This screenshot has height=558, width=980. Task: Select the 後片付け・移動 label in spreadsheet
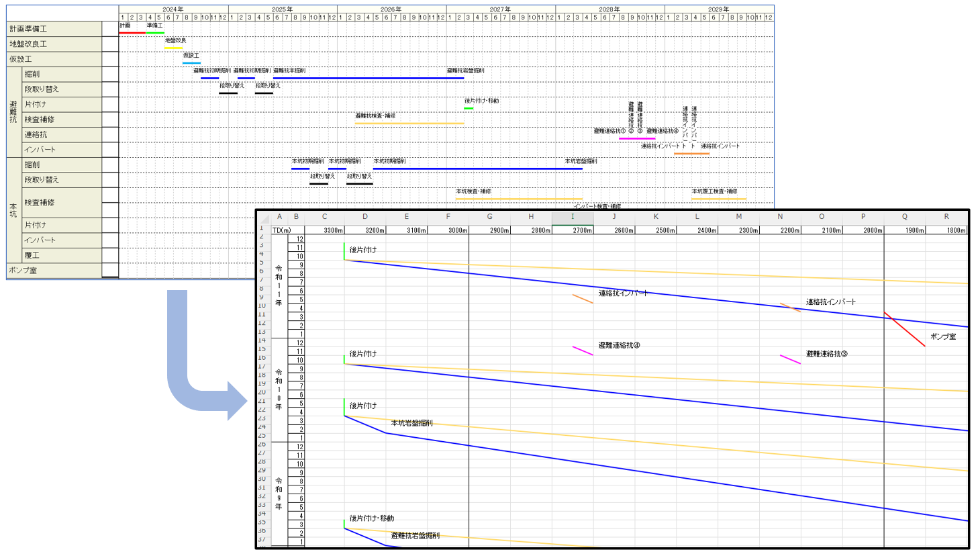click(371, 518)
